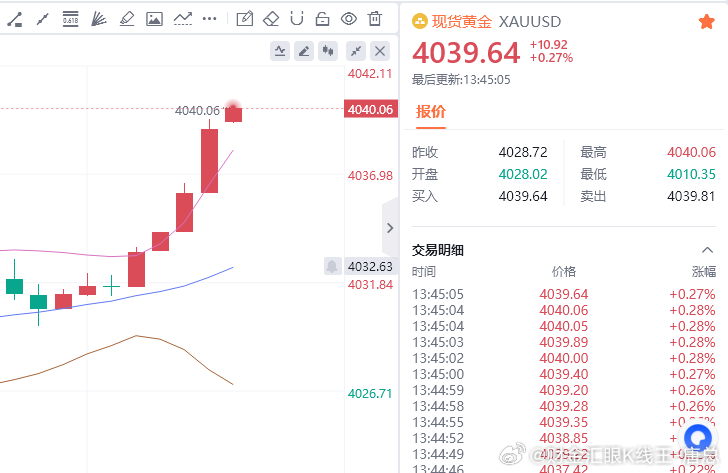Choose the Fibonacci 0.618 retracement tool
The height and width of the screenshot is (473, 728).
(x=71, y=19)
